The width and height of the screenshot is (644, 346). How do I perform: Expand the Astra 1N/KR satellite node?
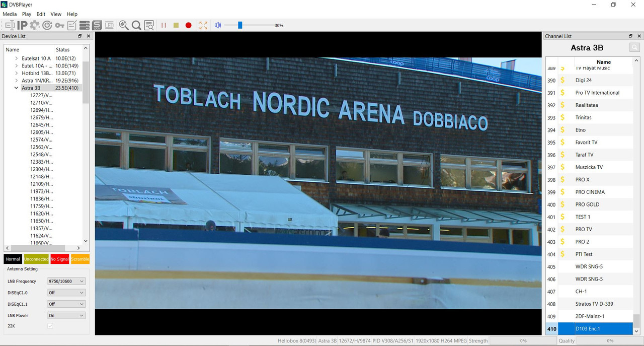click(x=17, y=81)
